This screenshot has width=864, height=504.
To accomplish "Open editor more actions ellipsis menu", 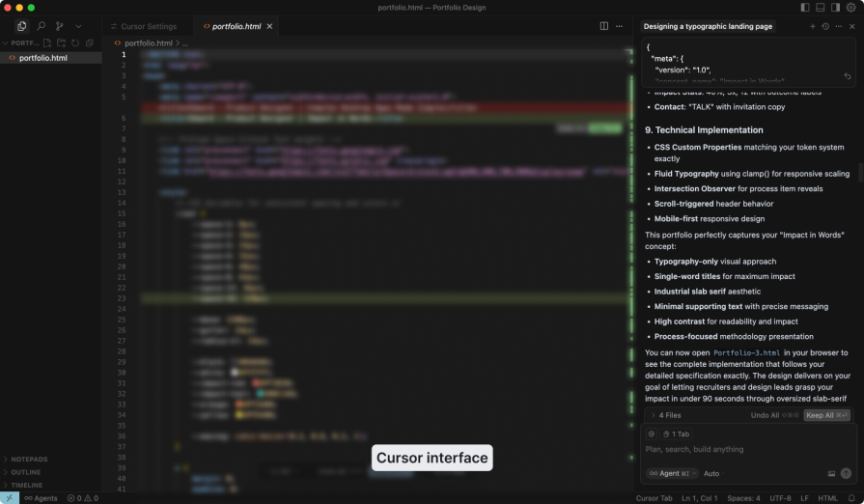I will [619, 26].
